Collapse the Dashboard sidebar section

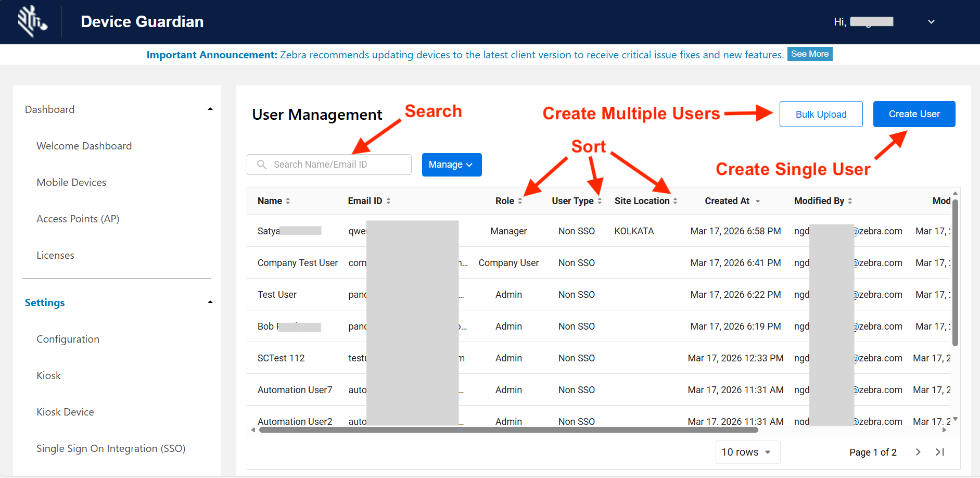pos(210,109)
